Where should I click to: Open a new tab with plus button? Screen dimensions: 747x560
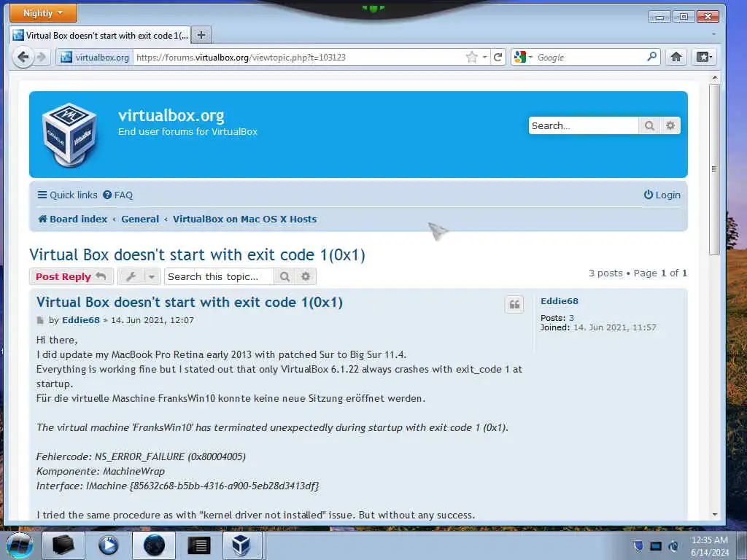click(x=201, y=35)
